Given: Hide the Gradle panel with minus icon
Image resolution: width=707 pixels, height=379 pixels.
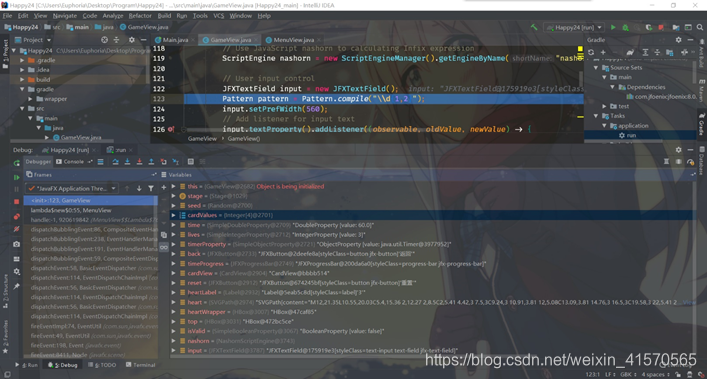Looking at the screenshot, I should [x=690, y=40].
